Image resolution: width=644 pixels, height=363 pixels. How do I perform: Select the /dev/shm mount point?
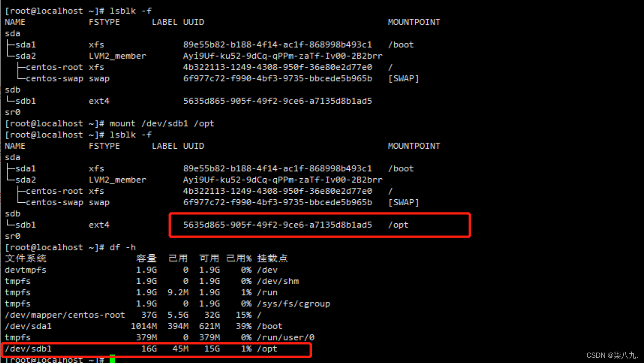[278, 281]
